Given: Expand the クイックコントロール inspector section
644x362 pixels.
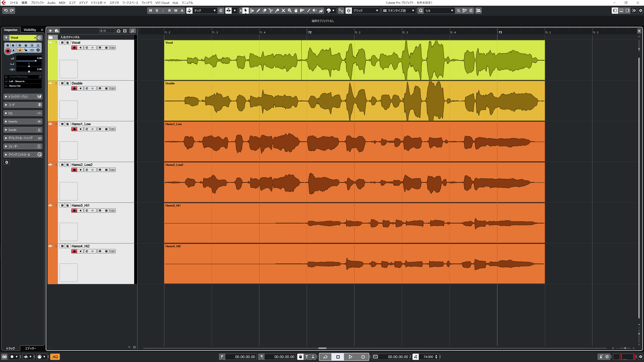Looking at the screenshot, I should (x=23, y=155).
